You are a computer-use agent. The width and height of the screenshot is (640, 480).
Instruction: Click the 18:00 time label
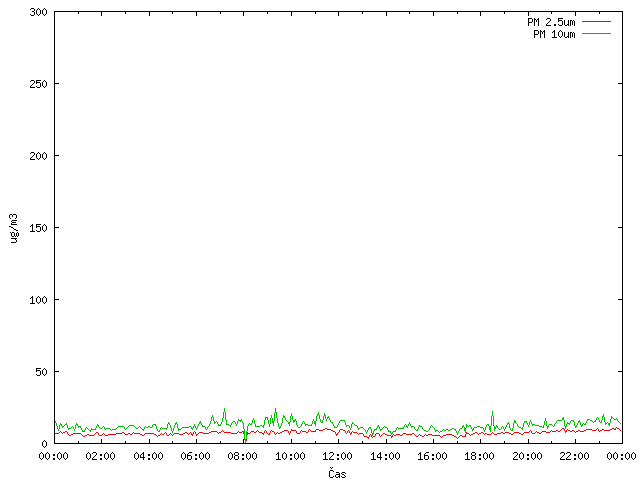coord(479,456)
